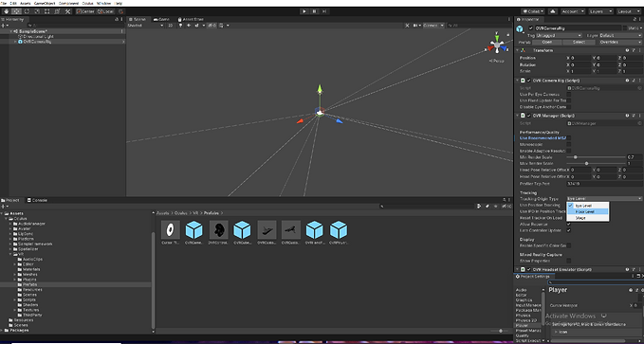Toggle scene lighting bulb icon
644x344 pixels.
[180, 26]
